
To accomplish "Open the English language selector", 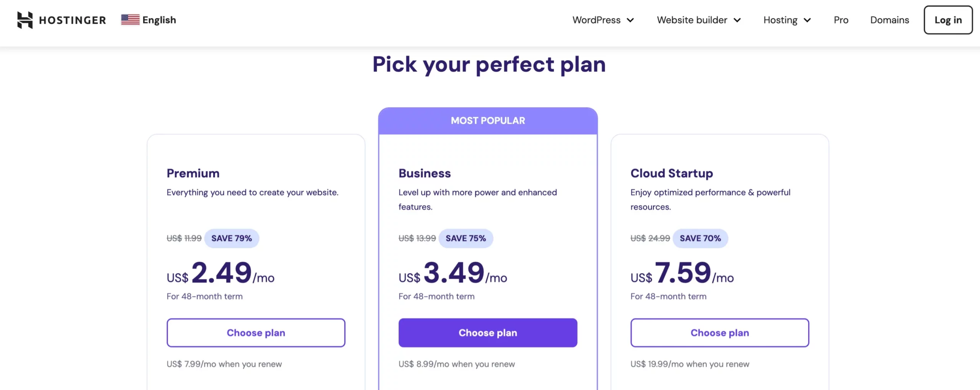I will [149, 20].
